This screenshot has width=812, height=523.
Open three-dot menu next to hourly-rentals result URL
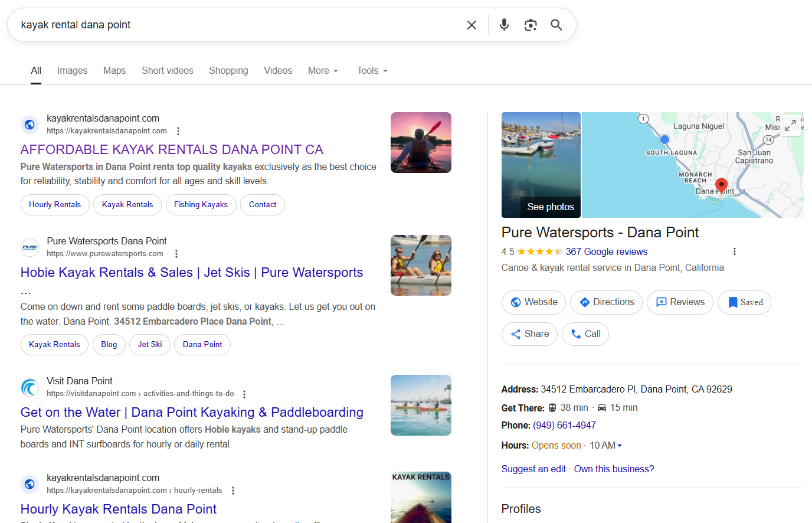[233, 491]
